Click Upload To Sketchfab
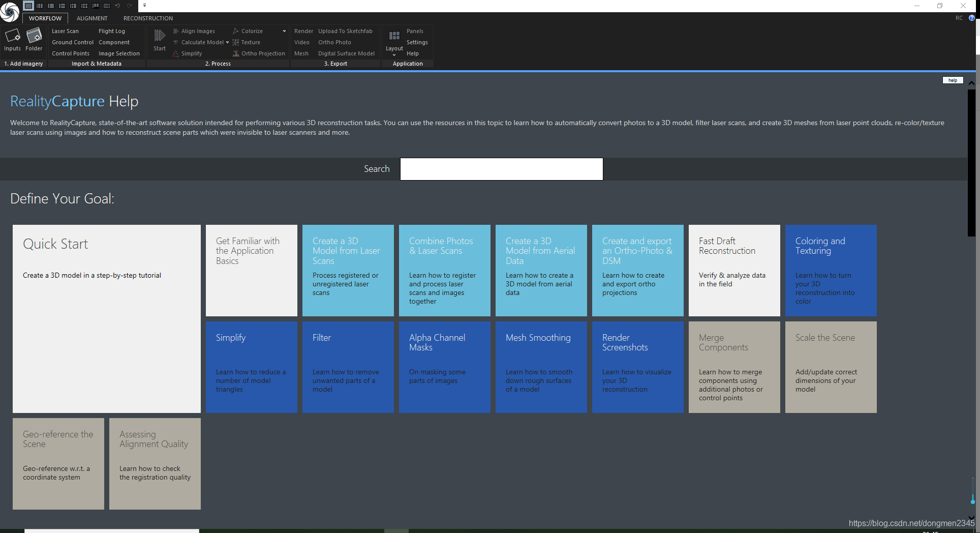This screenshot has height=533, width=980. [345, 32]
